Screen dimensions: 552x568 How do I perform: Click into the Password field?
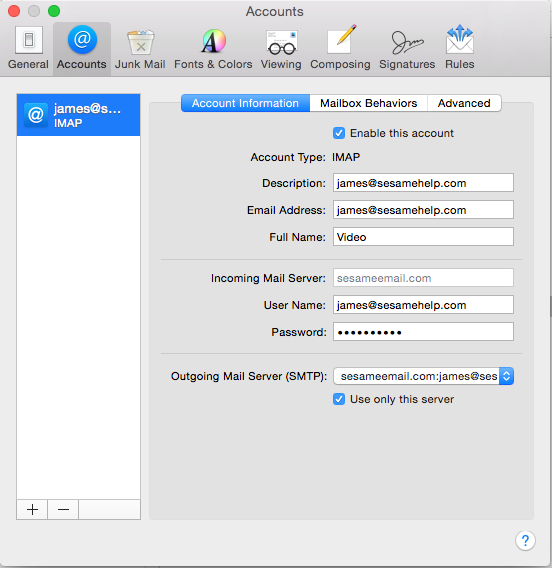click(423, 331)
